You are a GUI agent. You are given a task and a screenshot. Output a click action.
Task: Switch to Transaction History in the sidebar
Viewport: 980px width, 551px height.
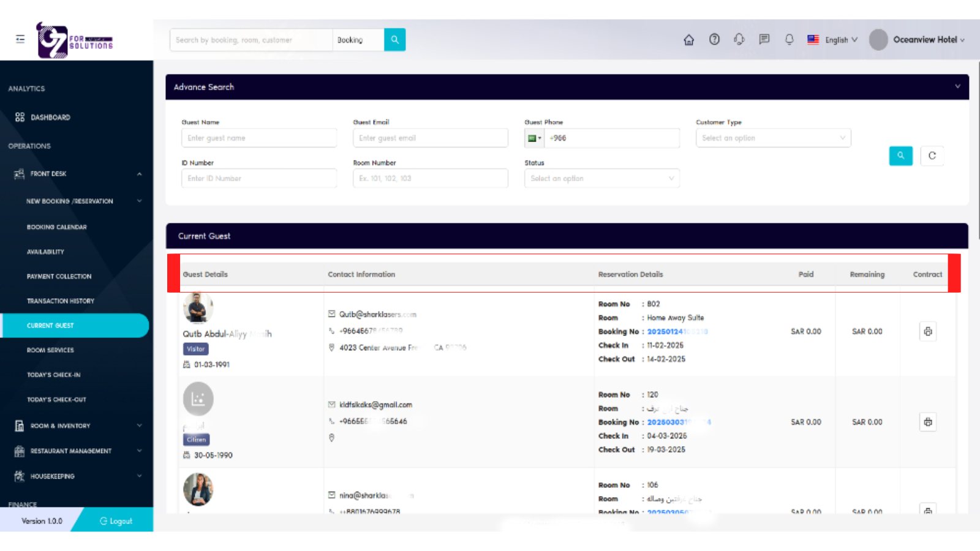[60, 301]
